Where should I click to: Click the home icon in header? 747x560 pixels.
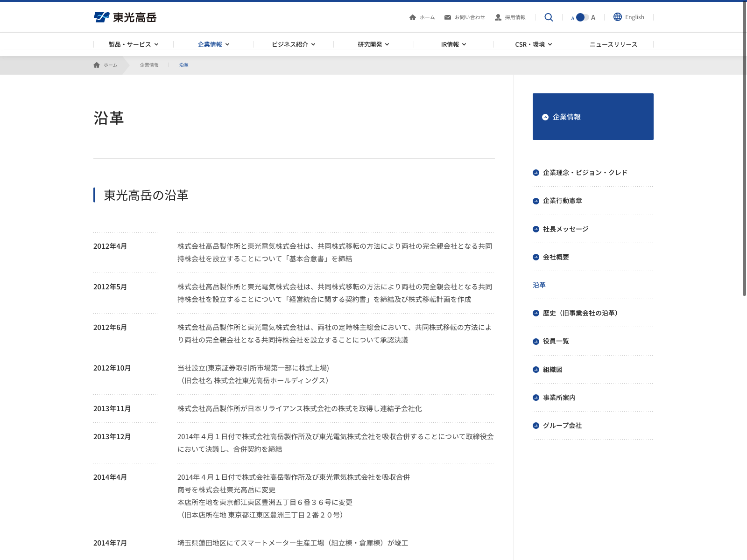413,17
